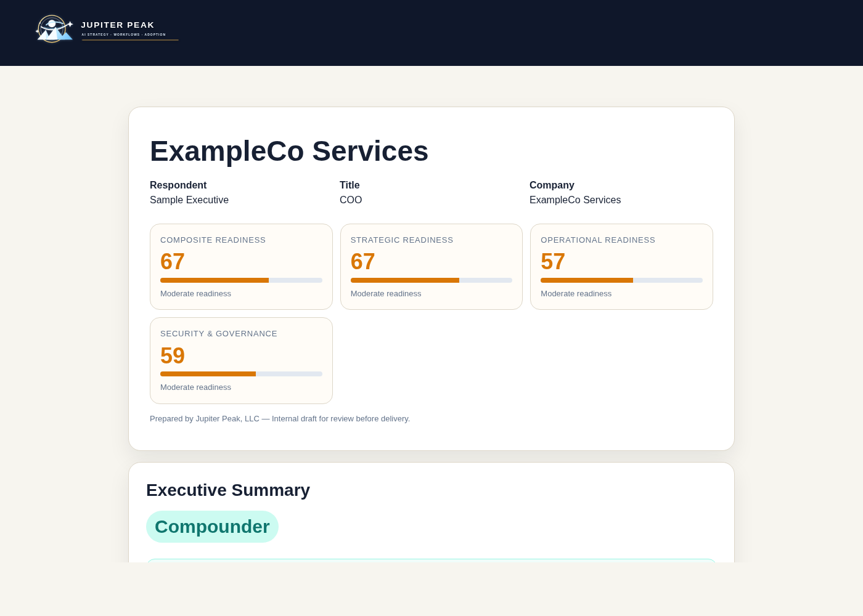Click the Respondent label
863x616 pixels.
click(x=178, y=185)
